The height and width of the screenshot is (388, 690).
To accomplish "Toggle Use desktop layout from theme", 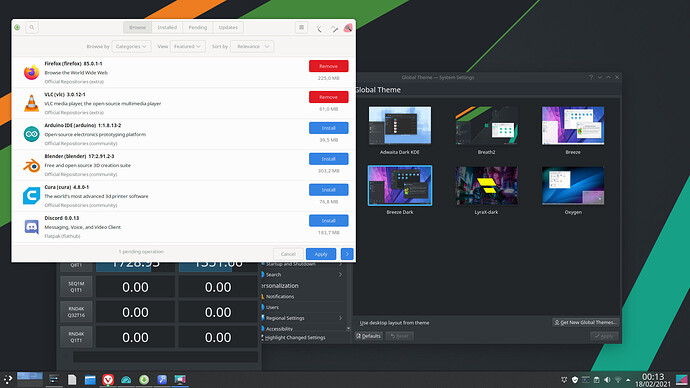I will [394, 322].
